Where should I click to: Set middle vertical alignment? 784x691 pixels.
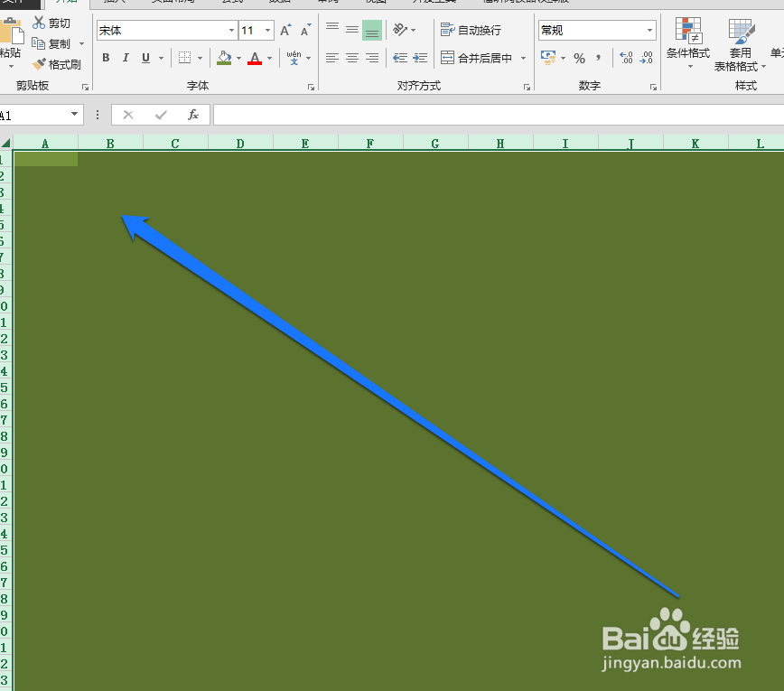tap(352, 30)
